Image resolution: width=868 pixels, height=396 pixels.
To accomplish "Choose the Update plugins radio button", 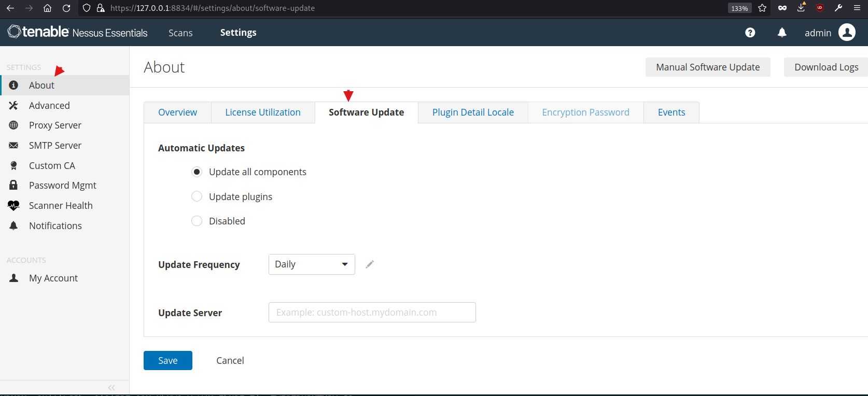I will coord(197,196).
